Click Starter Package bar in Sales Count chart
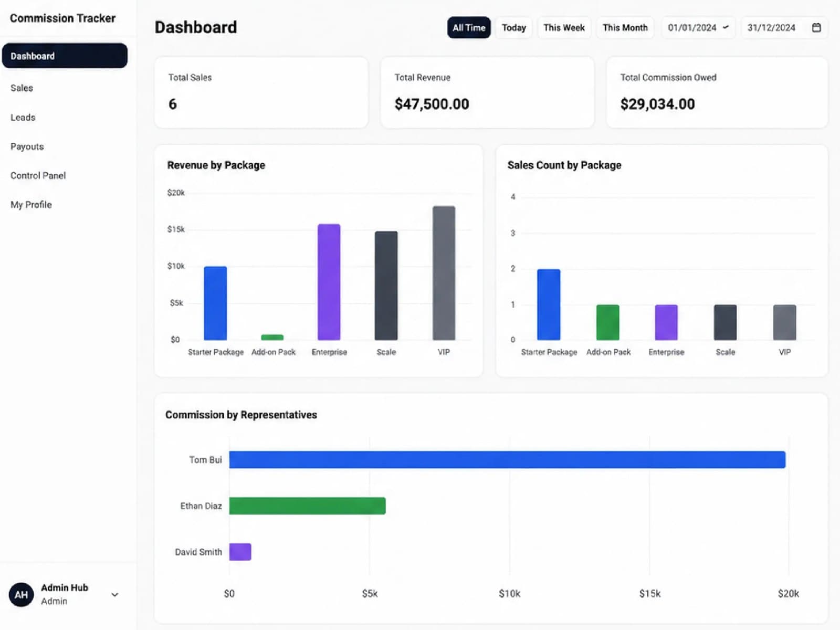This screenshot has height=630, width=840. click(x=549, y=304)
